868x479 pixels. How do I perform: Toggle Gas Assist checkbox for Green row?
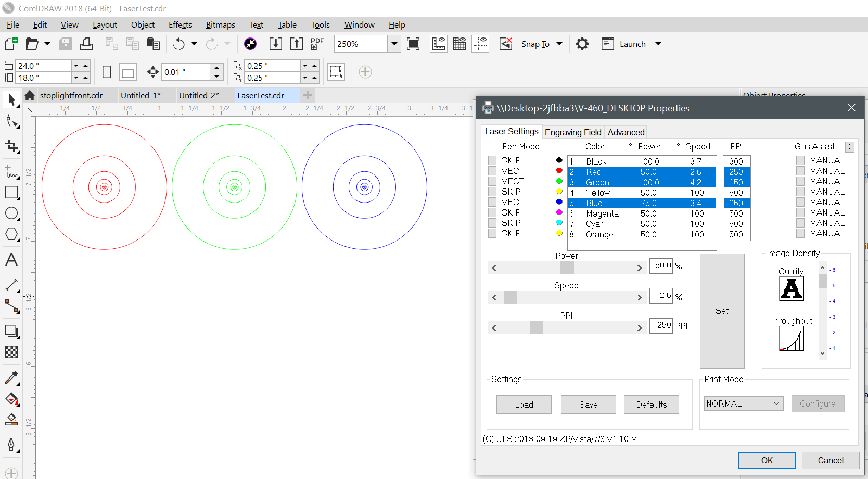tap(800, 181)
